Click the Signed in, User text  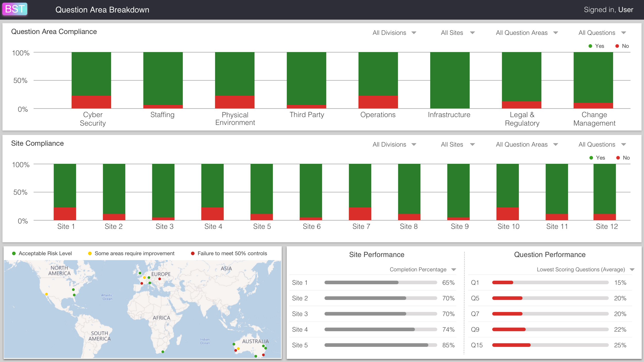tap(612, 10)
